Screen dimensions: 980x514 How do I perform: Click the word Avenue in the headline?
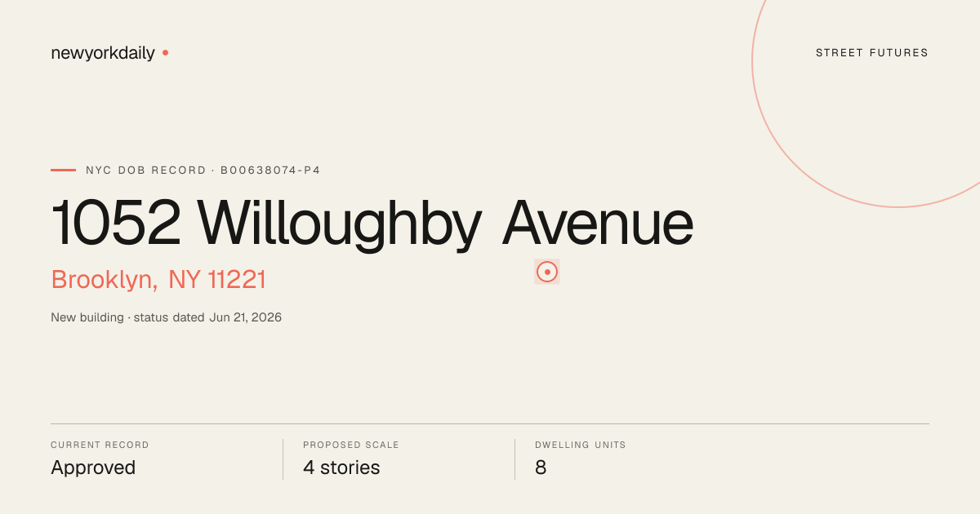pos(598,224)
